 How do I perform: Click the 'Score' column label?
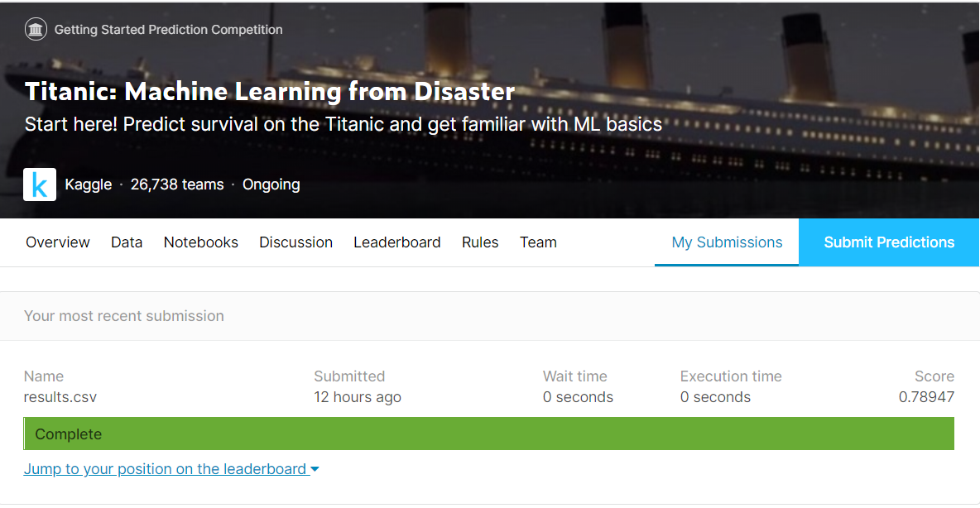[934, 376]
